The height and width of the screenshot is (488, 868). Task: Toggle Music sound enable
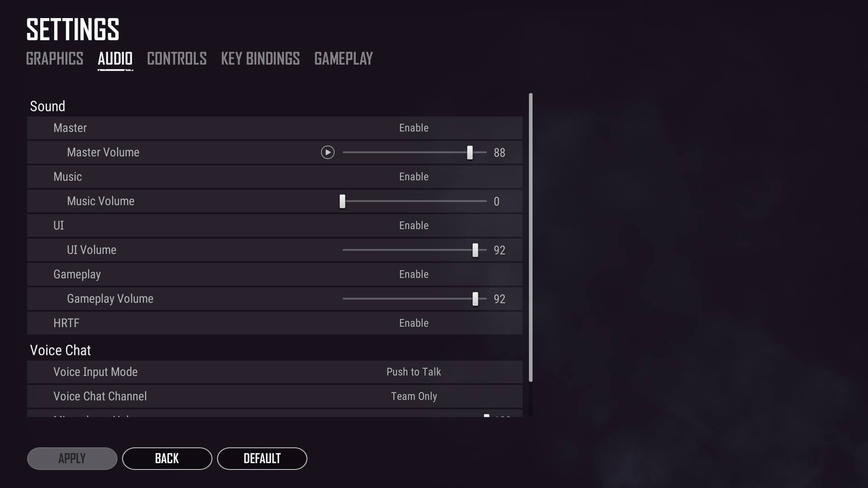pos(414,176)
